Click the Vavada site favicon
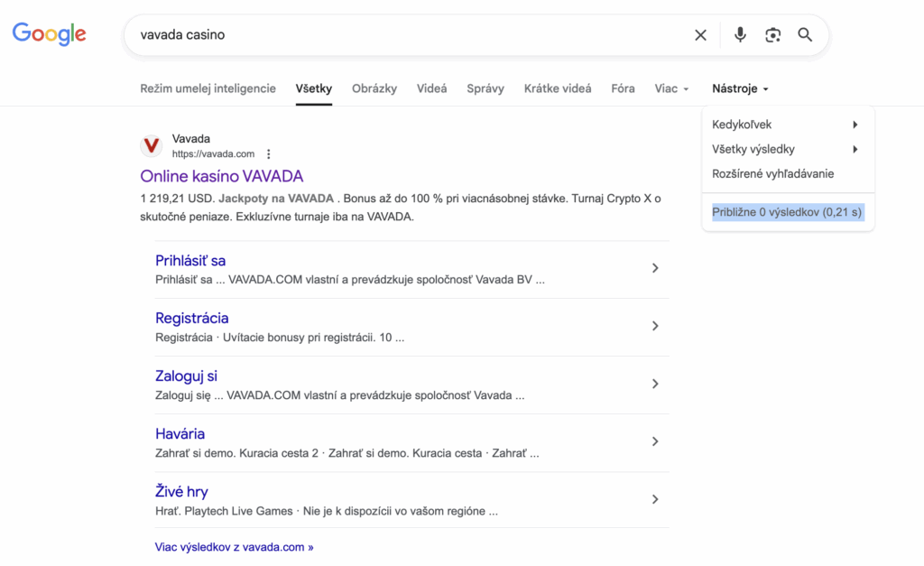 (x=152, y=145)
